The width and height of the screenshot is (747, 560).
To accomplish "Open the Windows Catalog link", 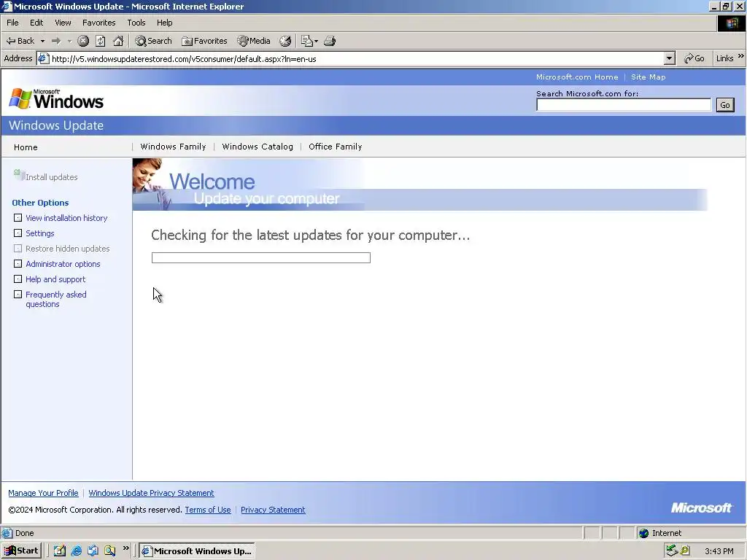I will tap(258, 147).
